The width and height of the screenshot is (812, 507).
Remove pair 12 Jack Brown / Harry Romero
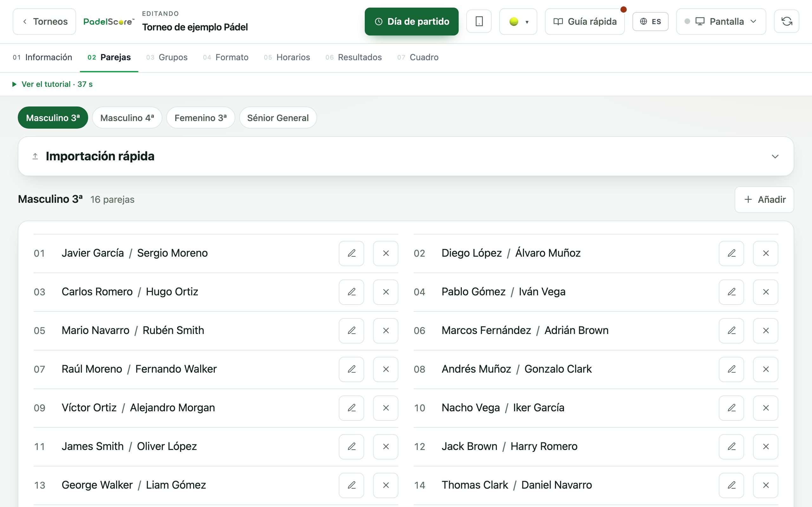(x=765, y=447)
